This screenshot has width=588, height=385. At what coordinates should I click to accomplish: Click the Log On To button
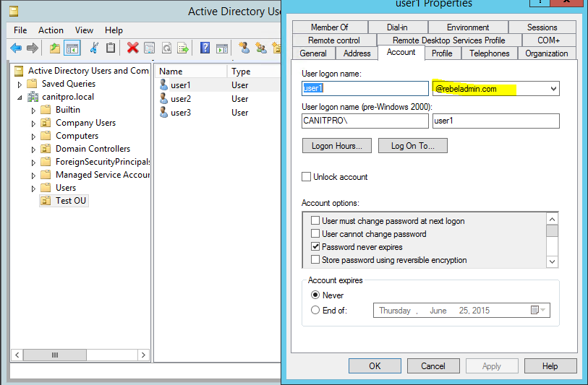click(412, 146)
